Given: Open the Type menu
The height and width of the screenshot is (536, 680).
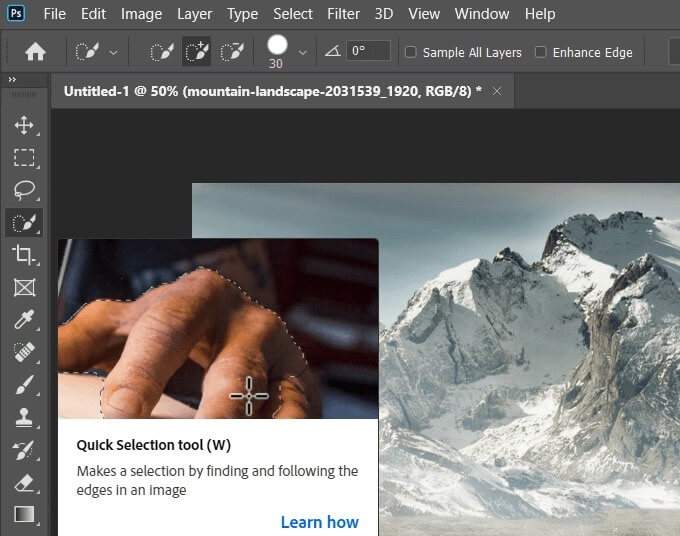Looking at the screenshot, I should pyautogui.click(x=242, y=14).
